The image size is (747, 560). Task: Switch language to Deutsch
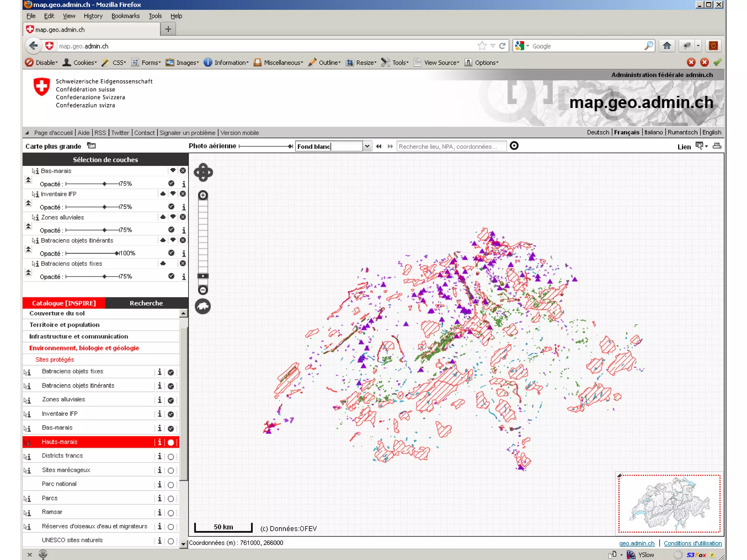[597, 132]
